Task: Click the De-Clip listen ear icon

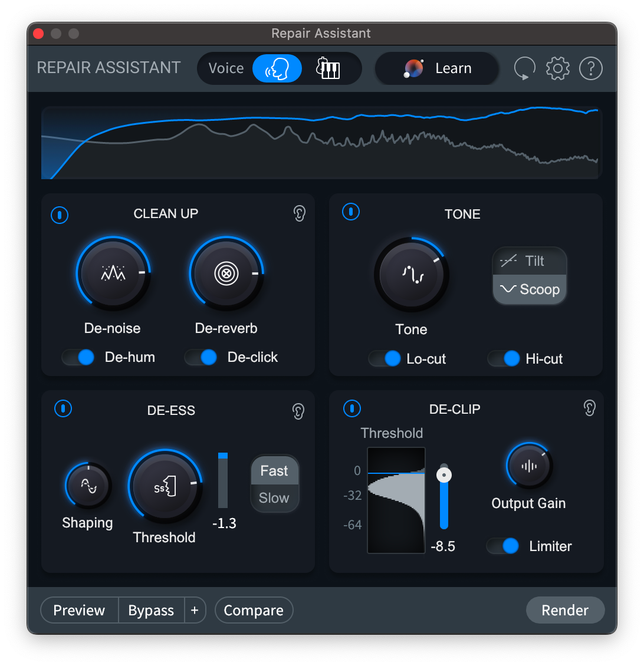Action: (x=588, y=408)
